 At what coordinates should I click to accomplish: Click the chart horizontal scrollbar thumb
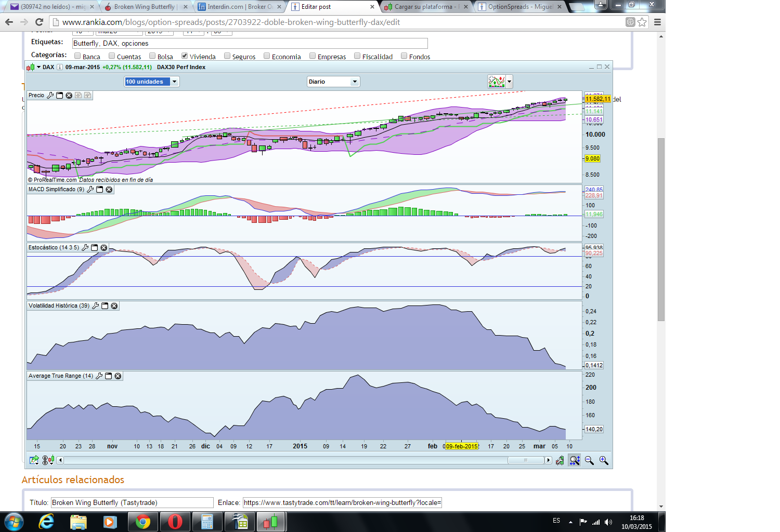(x=526, y=460)
